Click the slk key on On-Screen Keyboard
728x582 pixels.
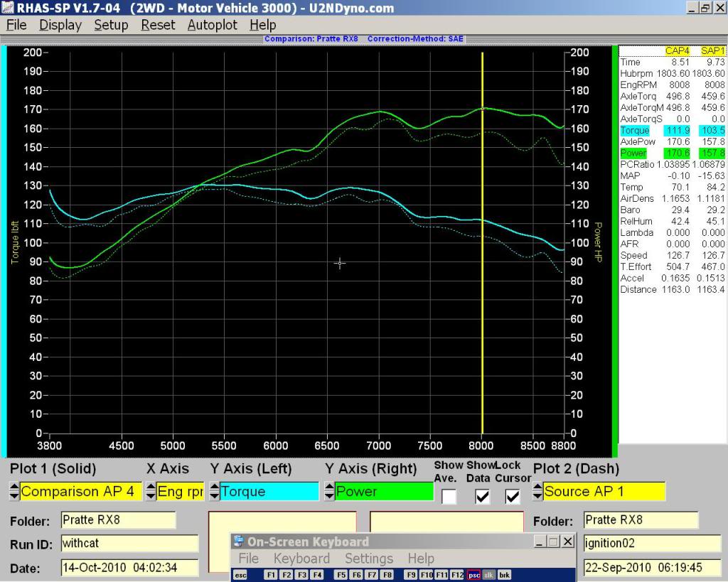click(x=489, y=575)
